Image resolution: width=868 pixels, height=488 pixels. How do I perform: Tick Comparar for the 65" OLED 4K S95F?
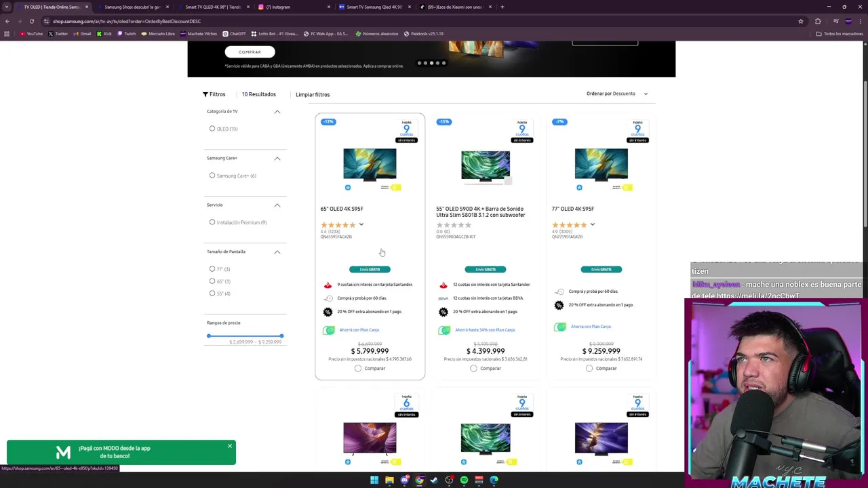tap(358, 369)
